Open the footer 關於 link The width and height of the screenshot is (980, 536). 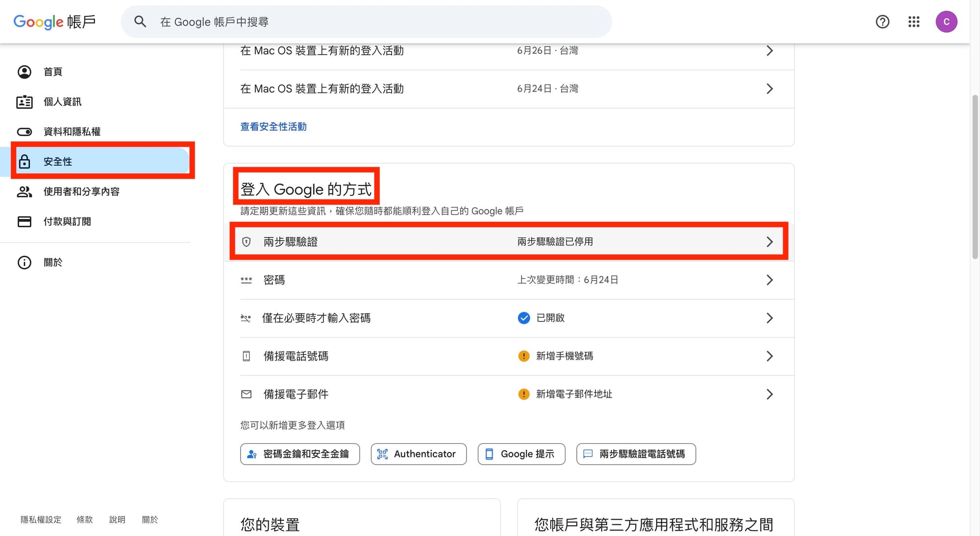(x=150, y=520)
